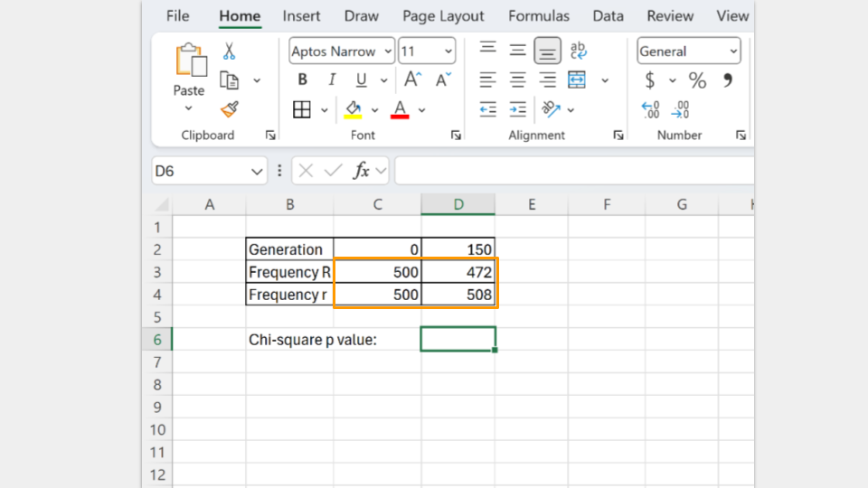Toggle bottom align button

pos(548,51)
